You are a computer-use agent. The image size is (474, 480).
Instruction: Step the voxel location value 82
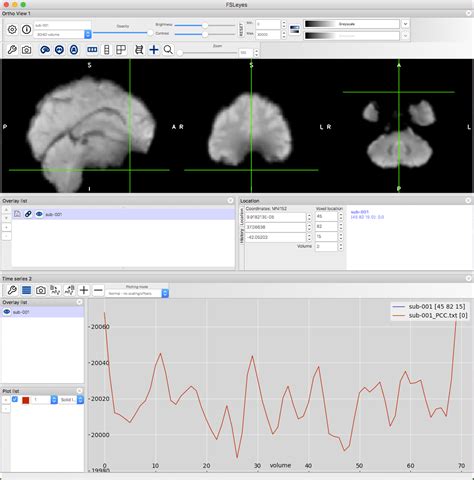click(x=341, y=226)
